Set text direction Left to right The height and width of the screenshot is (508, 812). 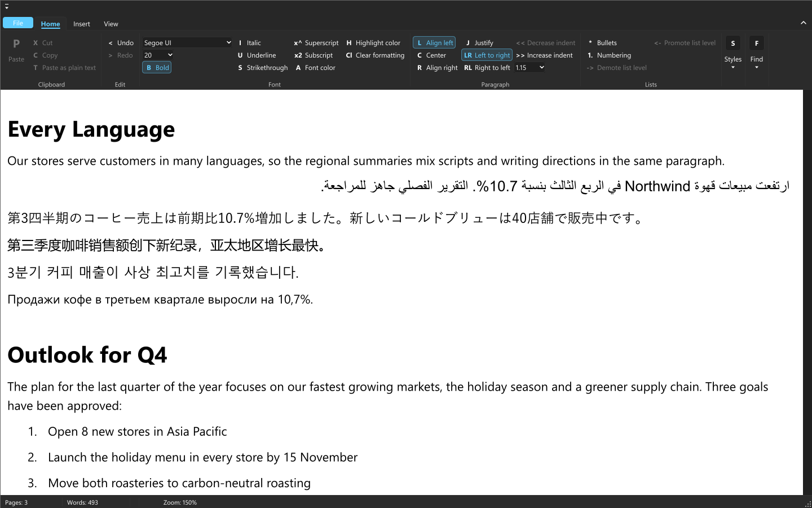pos(487,55)
